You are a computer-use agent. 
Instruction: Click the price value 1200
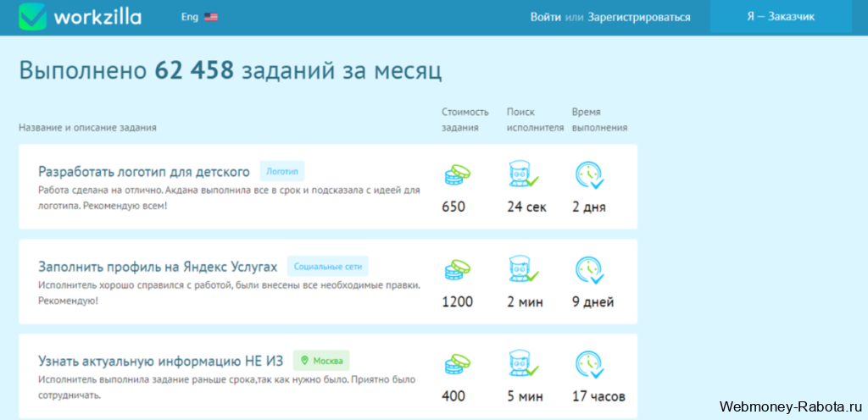[x=457, y=302]
